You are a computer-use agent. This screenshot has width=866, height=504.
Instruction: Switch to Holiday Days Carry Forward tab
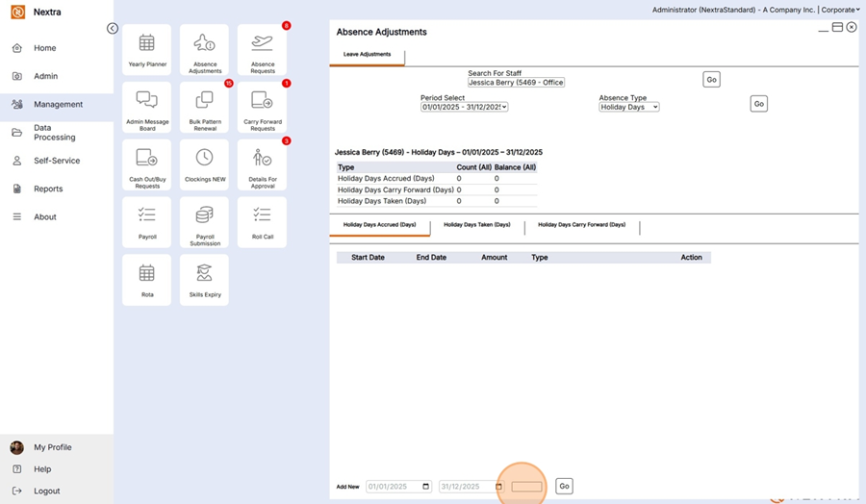581,225
